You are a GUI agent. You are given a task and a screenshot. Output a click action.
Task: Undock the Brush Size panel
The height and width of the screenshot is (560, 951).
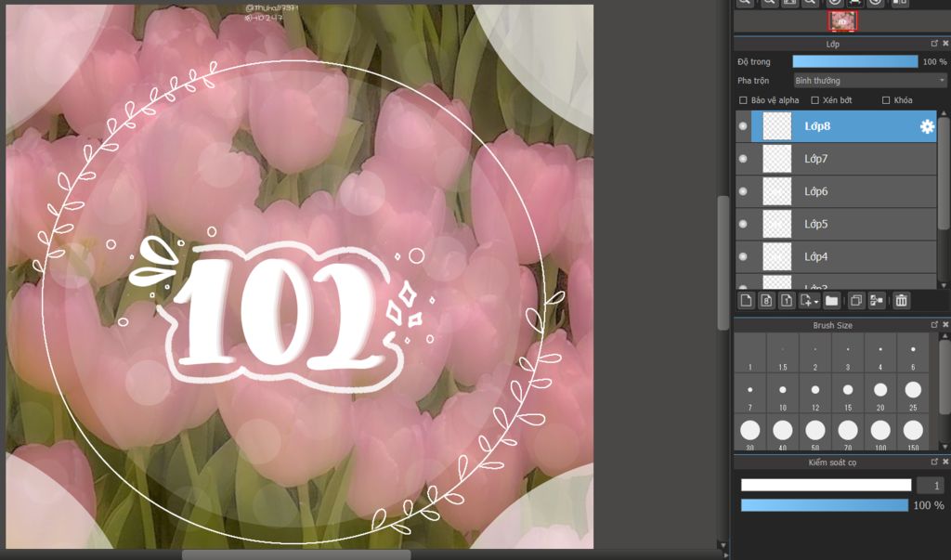pos(934,325)
